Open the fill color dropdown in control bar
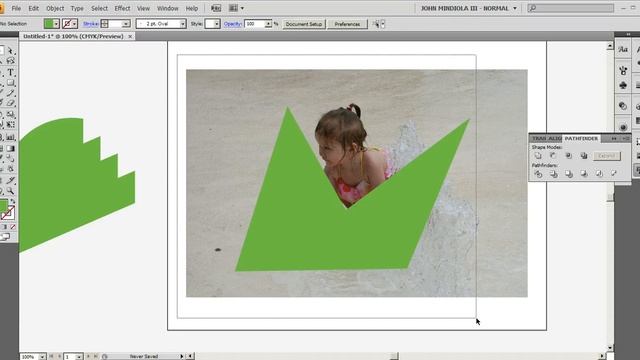The width and height of the screenshot is (640, 360). tap(56, 24)
